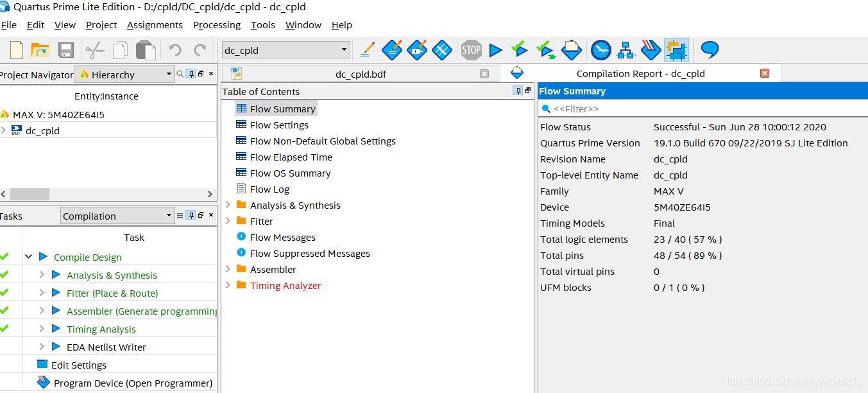868x393 pixels.
Task: Open the speech bubble help icon
Action: pyautogui.click(x=710, y=49)
